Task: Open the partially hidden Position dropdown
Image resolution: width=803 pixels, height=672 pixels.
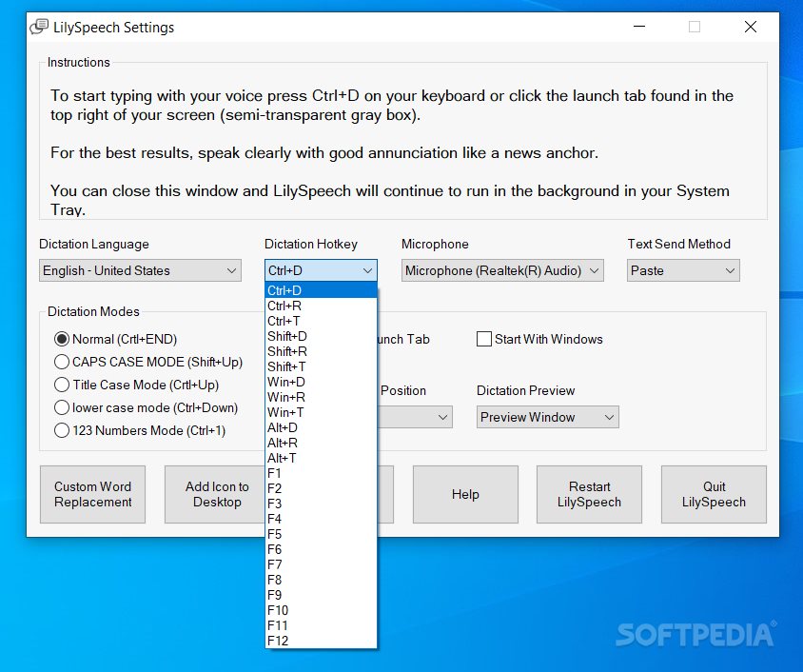Action: point(415,417)
